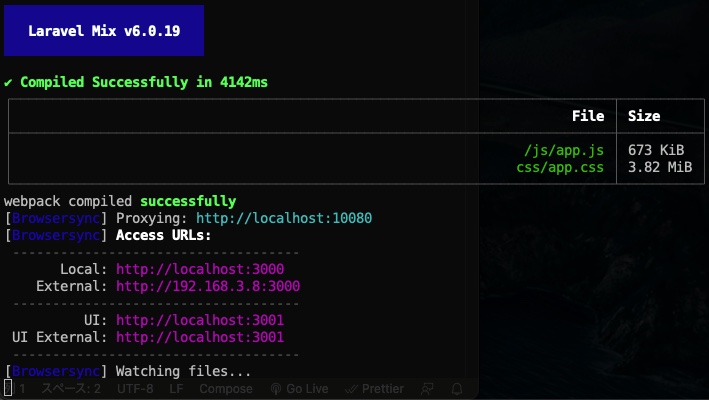Click the css/app.css file path
Image resolution: width=709 pixels, height=400 pixels.
point(560,167)
